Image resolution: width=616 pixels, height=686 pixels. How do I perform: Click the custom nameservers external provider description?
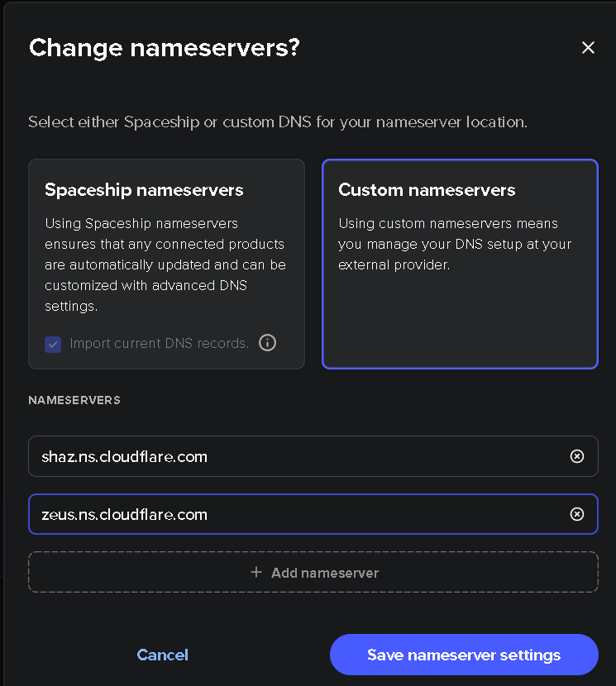[455, 244]
